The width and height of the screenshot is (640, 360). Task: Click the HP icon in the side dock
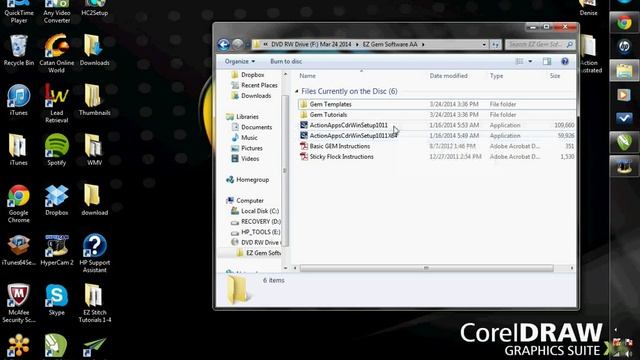click(624, 47)
